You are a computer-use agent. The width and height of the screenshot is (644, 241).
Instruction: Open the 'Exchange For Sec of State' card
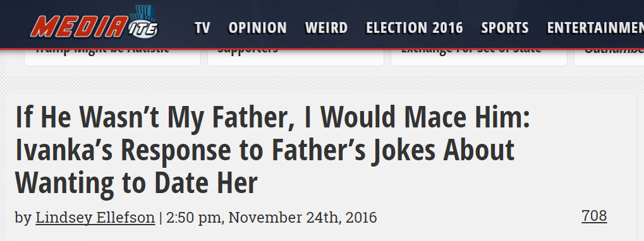(x=479, y=57)
